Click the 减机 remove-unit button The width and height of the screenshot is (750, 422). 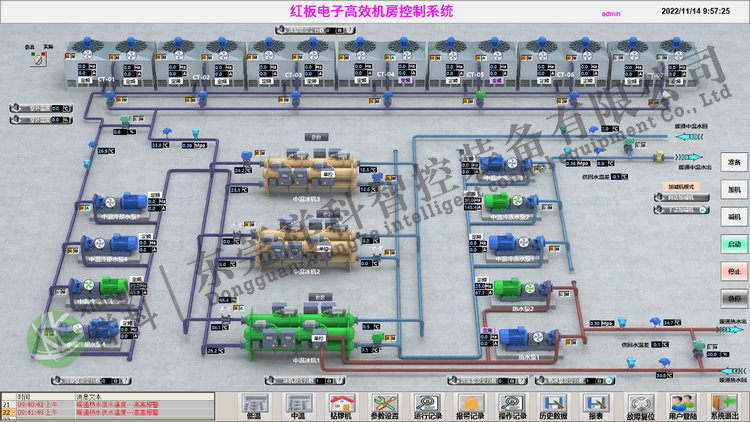coord(734,215)
